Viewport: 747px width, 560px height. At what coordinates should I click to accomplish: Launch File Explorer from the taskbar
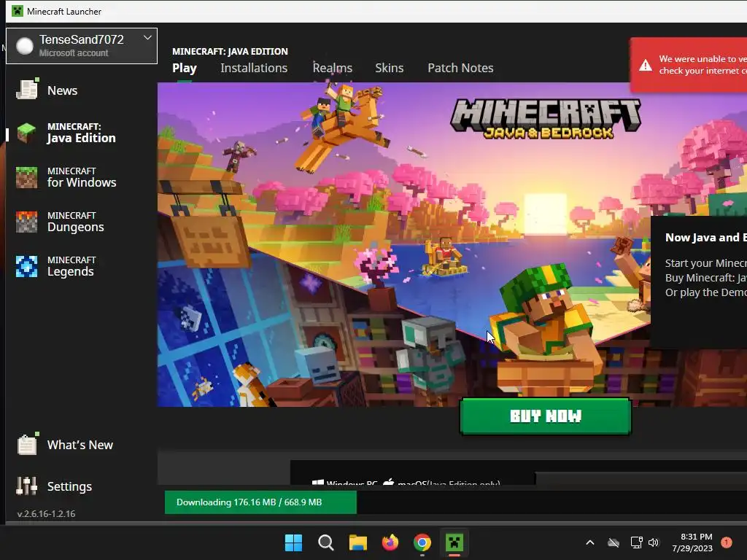tap(357, 542)
